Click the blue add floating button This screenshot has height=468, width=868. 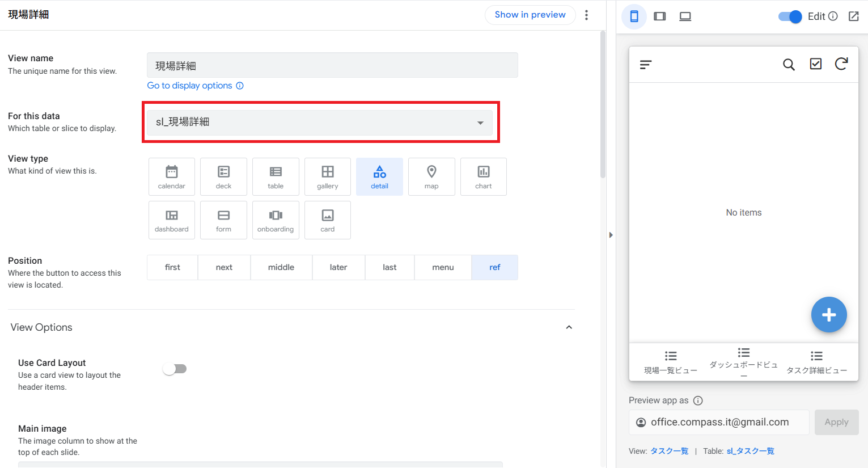828,315
